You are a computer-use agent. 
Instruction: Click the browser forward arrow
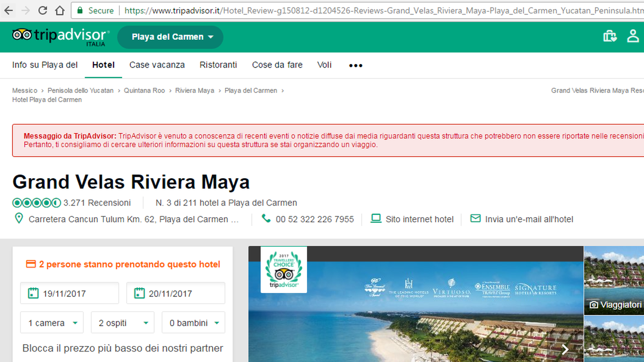[26, 10]
